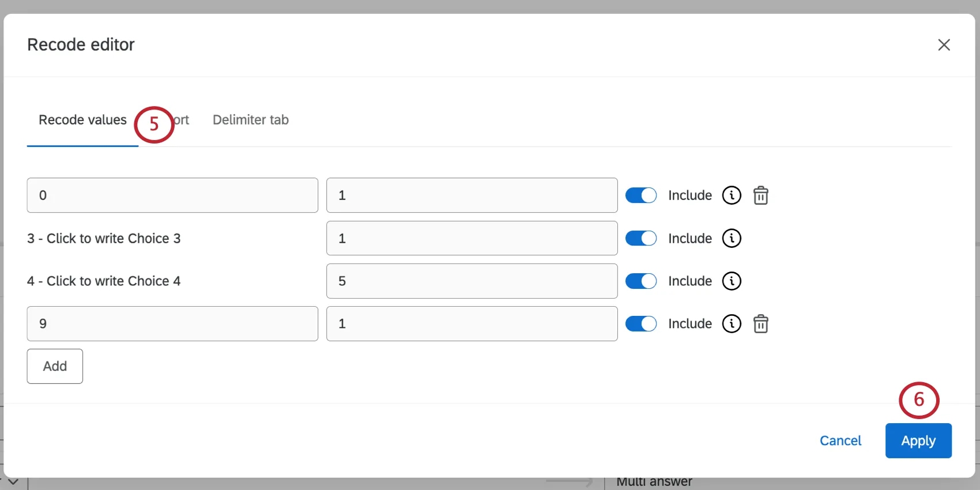Cancel the recode changes

[x=840, y=441]
